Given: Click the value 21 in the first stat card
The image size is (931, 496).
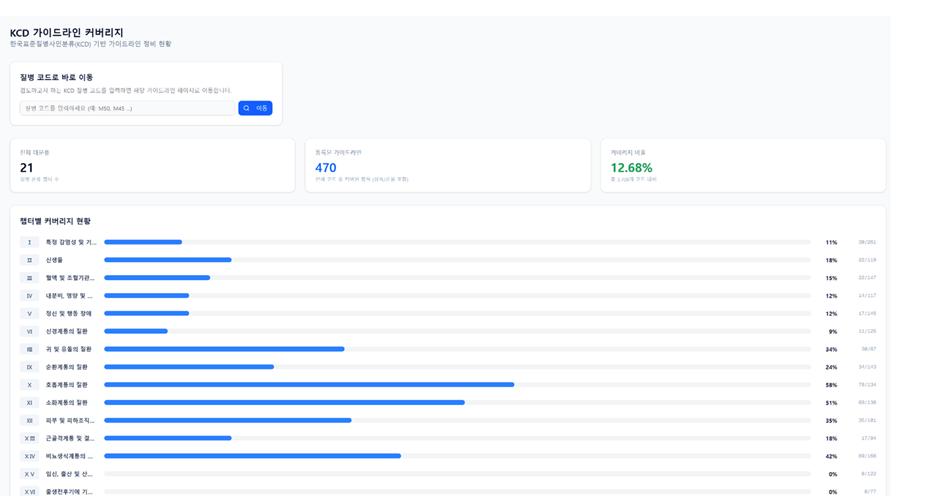Looking at the screenshot, I should click(x=27, y=168).
